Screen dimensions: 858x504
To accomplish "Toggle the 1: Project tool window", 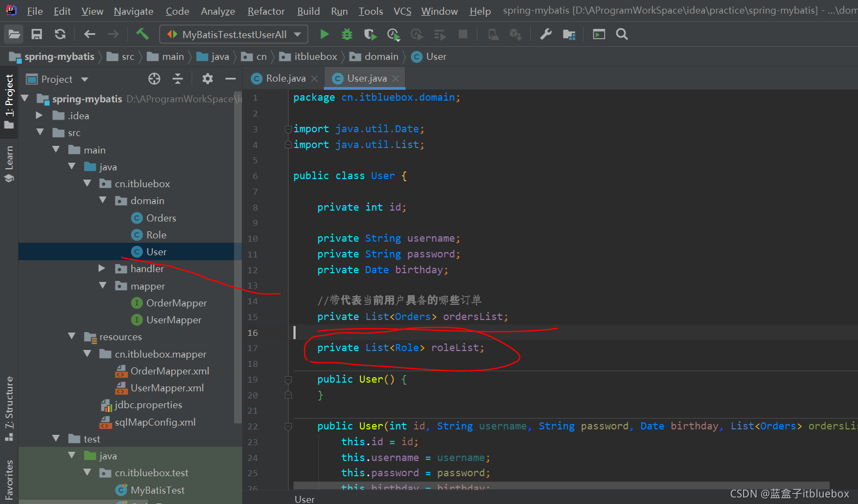I will pyautogui.click(x=9, y=101).
